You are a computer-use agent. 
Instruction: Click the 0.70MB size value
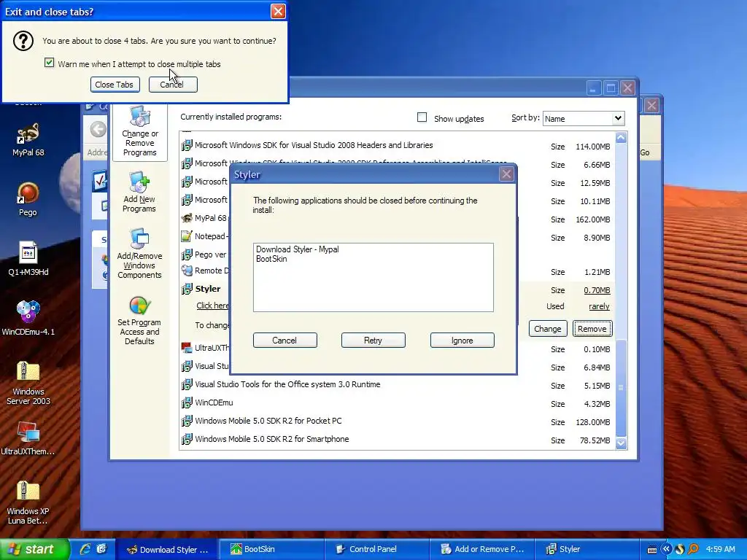tap(597, 290)
